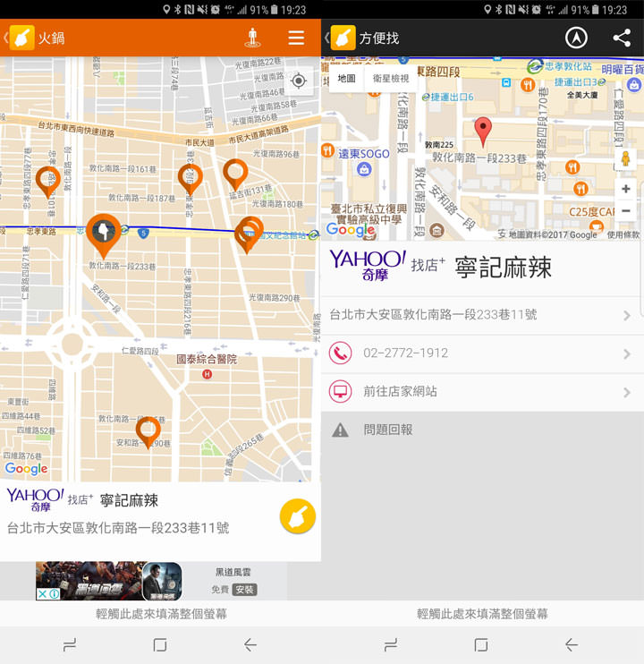Zoom out with the minus button

[x=626, y=210]
